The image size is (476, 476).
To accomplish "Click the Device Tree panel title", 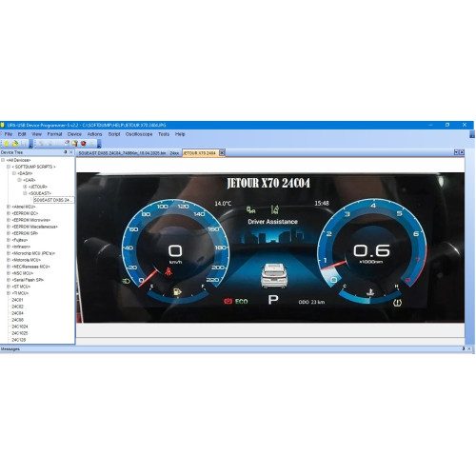I will click(12, 152).
